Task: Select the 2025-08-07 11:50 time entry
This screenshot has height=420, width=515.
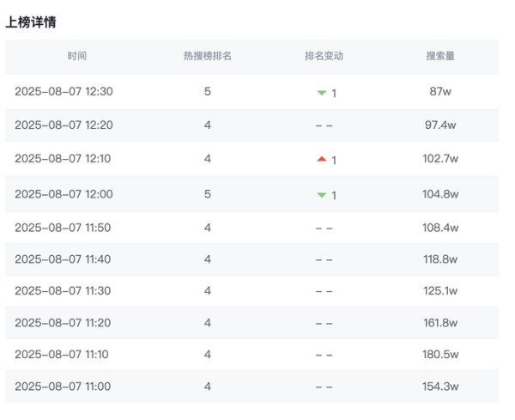Action: pyautogui.click(x=64, y=228)
